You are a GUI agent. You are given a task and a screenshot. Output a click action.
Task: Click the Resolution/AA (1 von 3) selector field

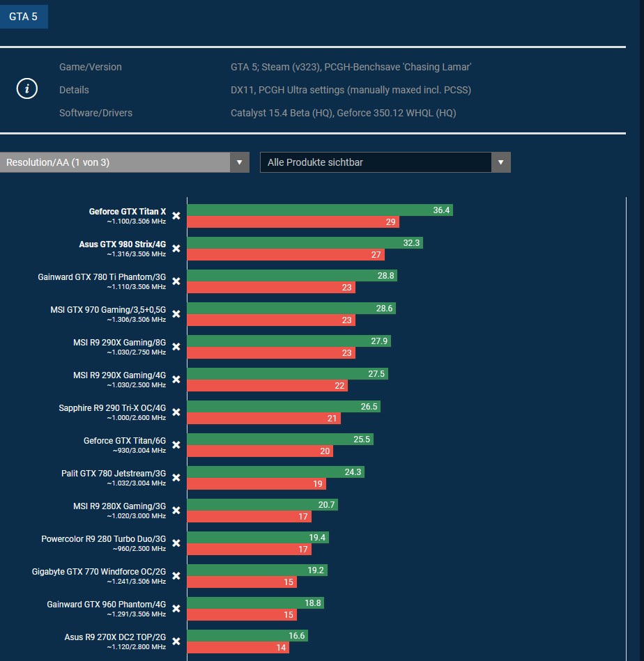[125, 162]
